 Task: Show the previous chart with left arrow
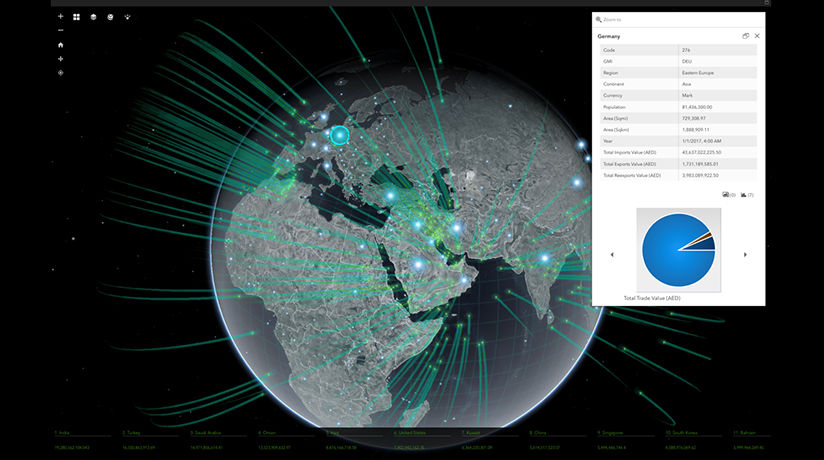coord(612,254)
